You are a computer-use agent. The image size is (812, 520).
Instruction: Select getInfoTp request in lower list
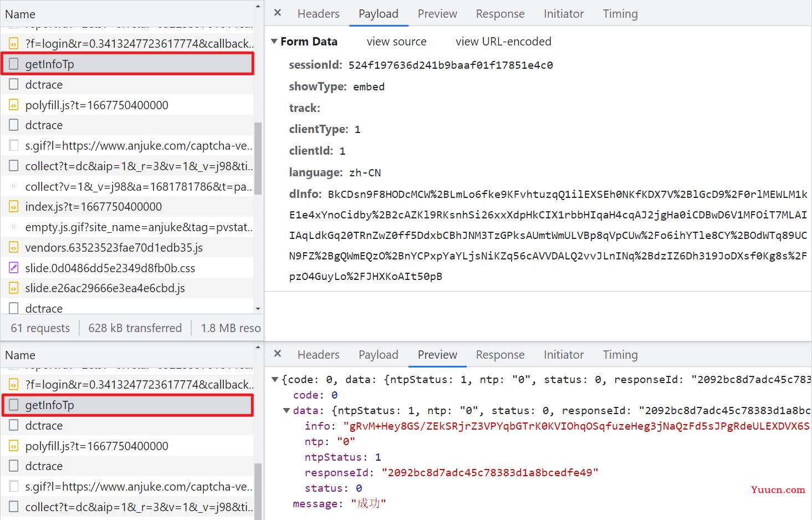(x=128, y=405)
